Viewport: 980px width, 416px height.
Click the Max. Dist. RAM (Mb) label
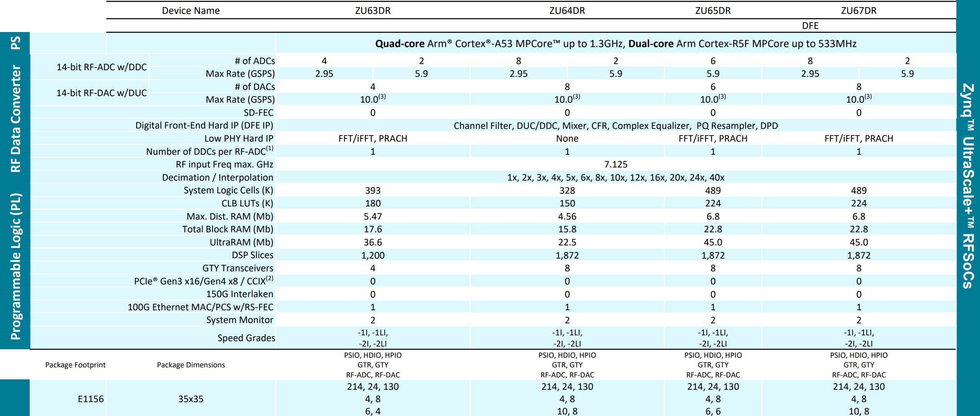coord(230,216)
